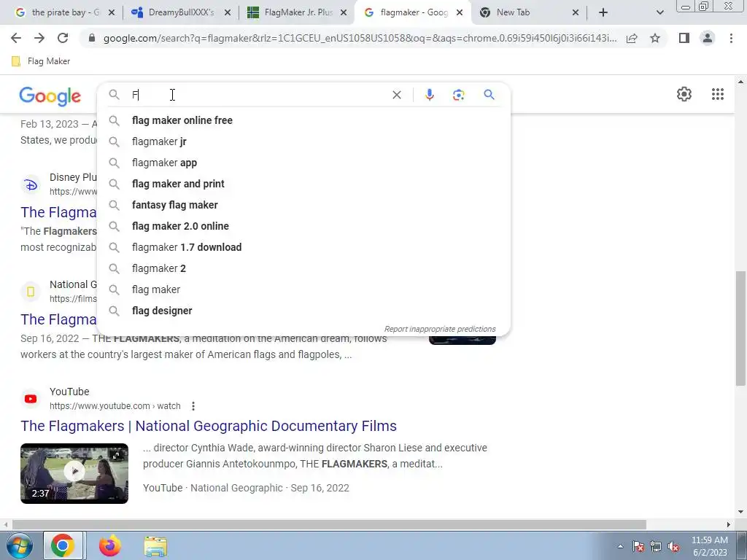
Task: Open the browser side panel
Action: [x=684, y=38]
